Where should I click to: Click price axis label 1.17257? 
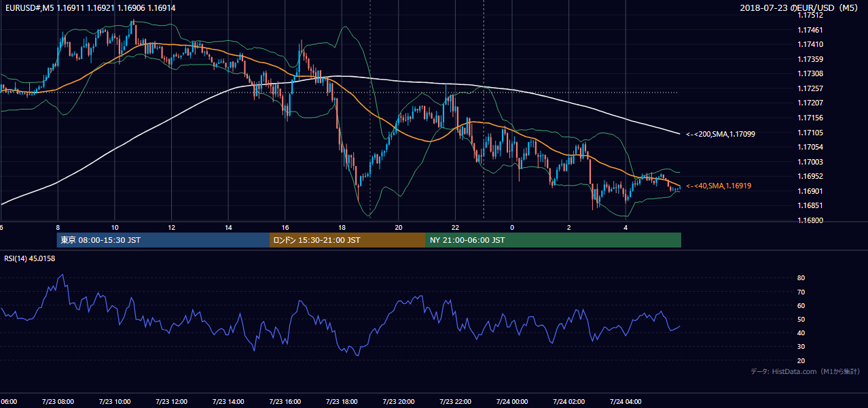(811, 88)
